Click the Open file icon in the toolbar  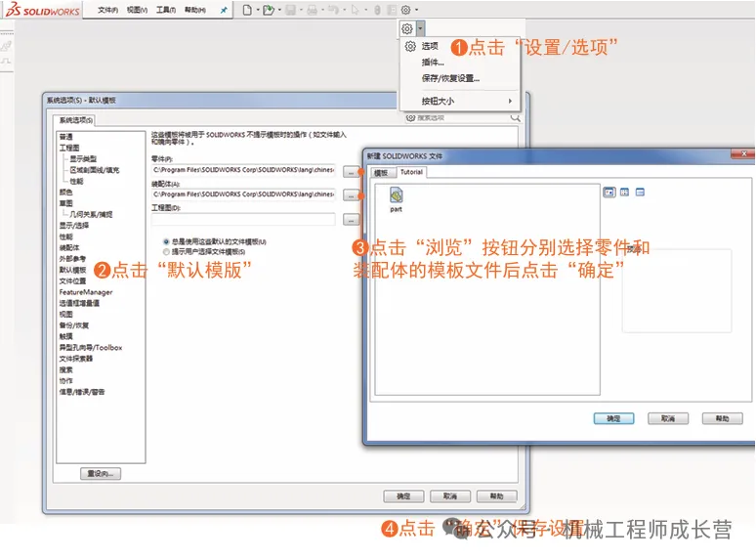click(268, 10)
